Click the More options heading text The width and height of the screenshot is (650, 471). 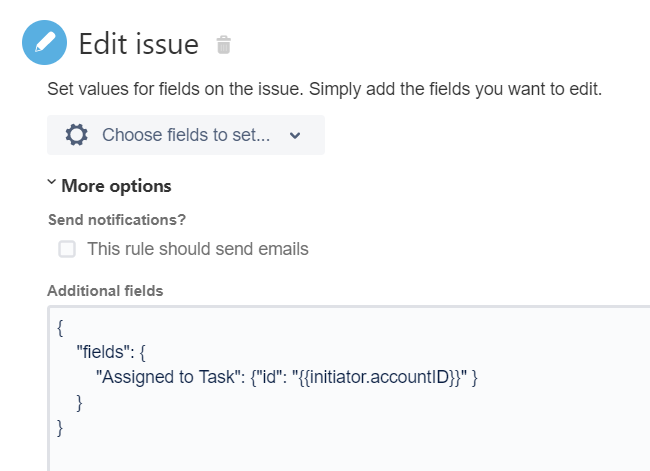116,186
